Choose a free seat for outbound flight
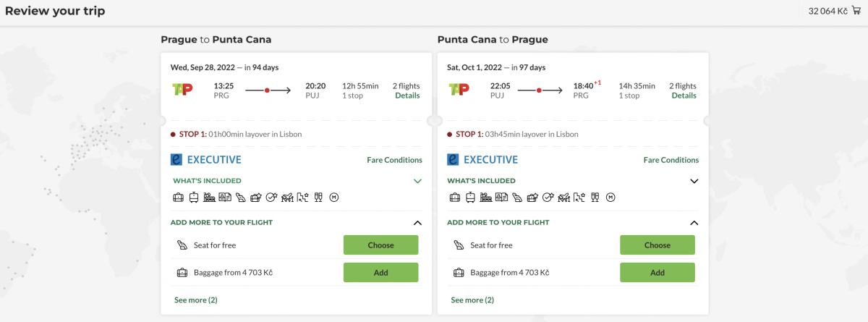The height and width of the screenshot is (322, 868). point(380,245)
